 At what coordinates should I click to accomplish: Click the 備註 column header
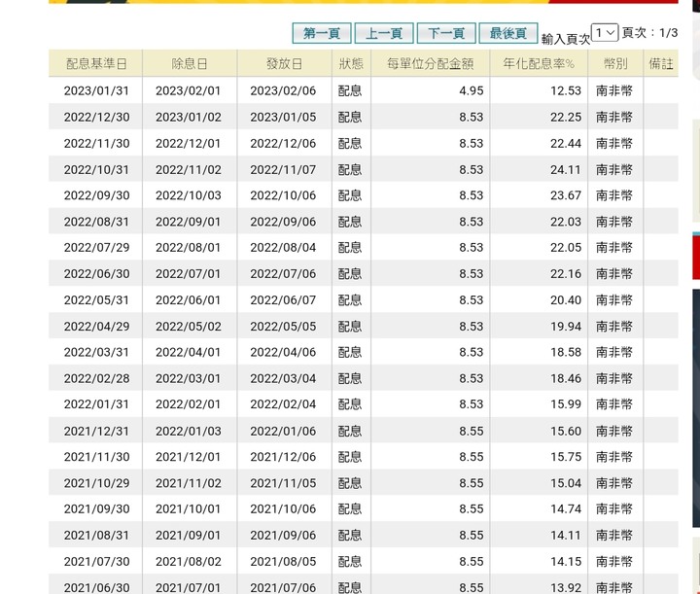point(661,64)
